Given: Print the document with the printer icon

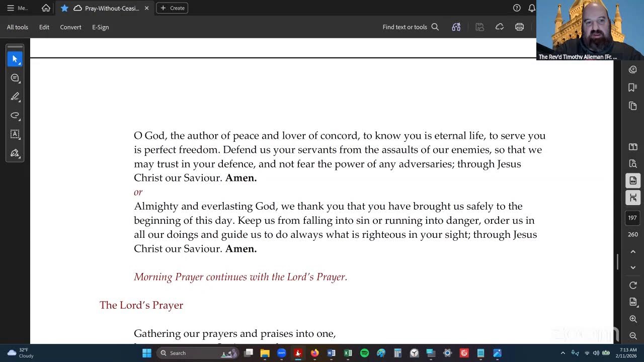Looking at the screenshot, I should click(519, 27).
